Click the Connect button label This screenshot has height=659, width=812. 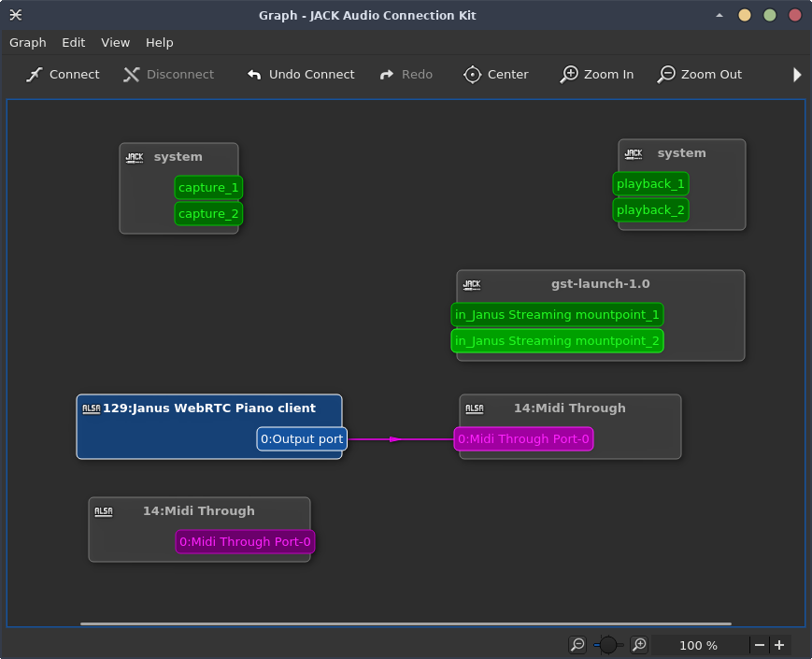[x=74, y=75]
